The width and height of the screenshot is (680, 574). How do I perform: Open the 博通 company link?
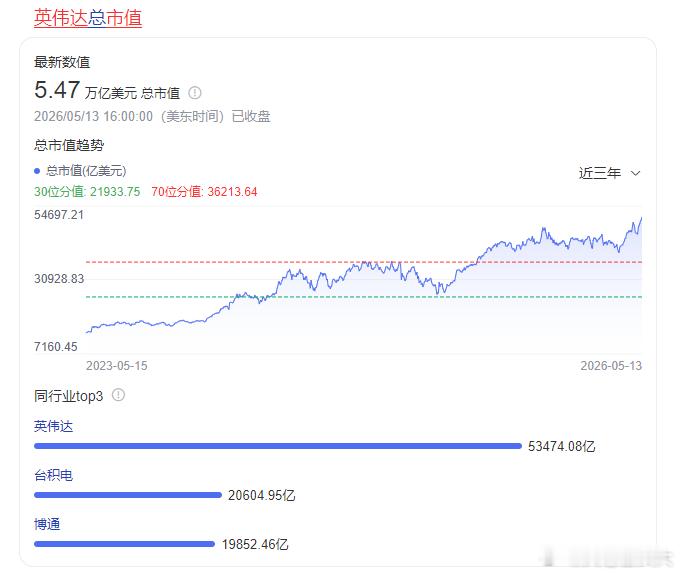tap(47, 524)
